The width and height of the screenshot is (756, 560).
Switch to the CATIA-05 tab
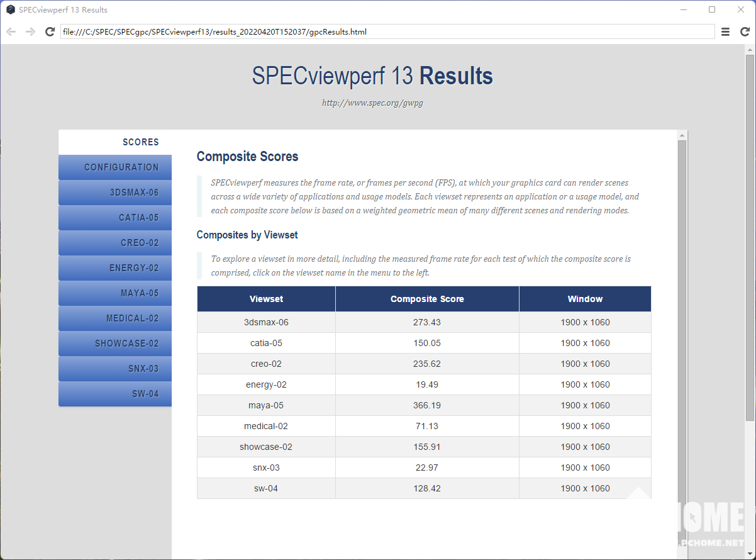[115, 218]
